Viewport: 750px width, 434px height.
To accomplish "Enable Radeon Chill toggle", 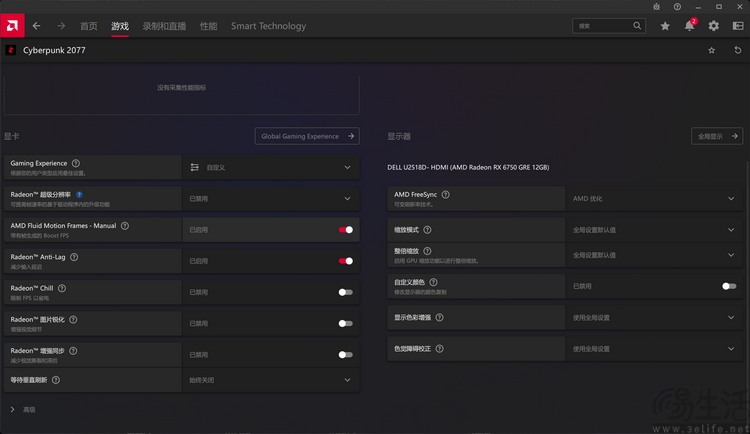I will pos(345,292).
